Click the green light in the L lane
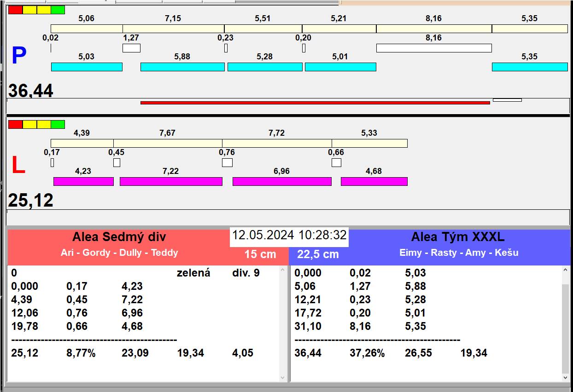Screen dimensions: 573x392 58,124
